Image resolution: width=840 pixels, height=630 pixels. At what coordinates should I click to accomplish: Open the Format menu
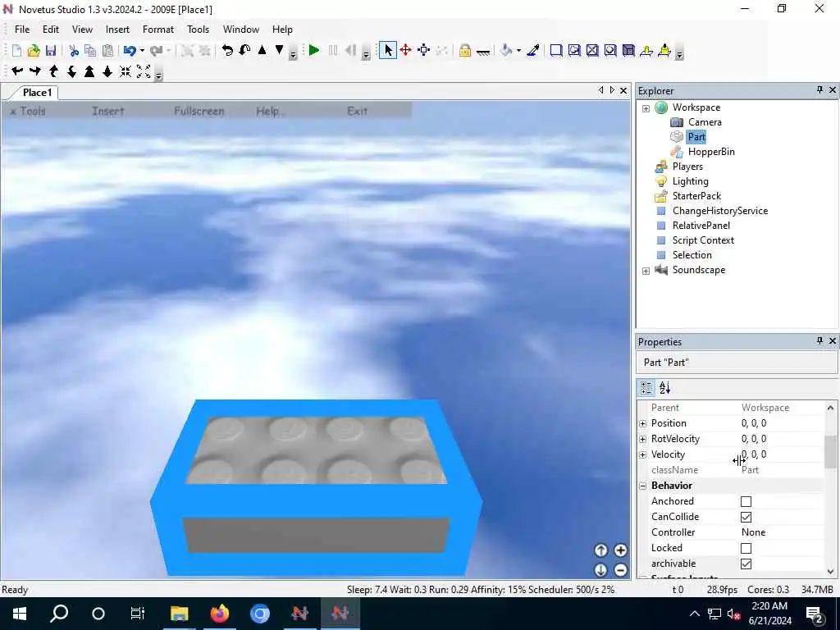(158, 30)
